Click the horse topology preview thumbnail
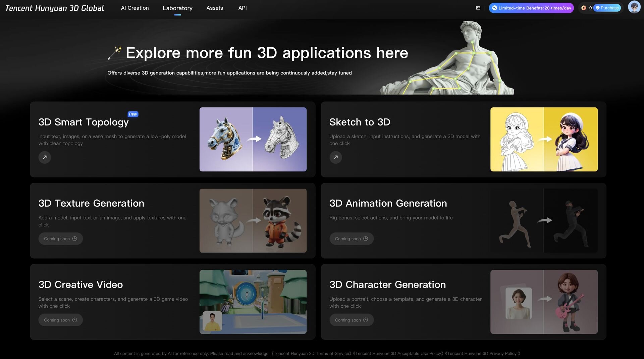The height and width of the screenshot is (359, 644). point(253,140)
